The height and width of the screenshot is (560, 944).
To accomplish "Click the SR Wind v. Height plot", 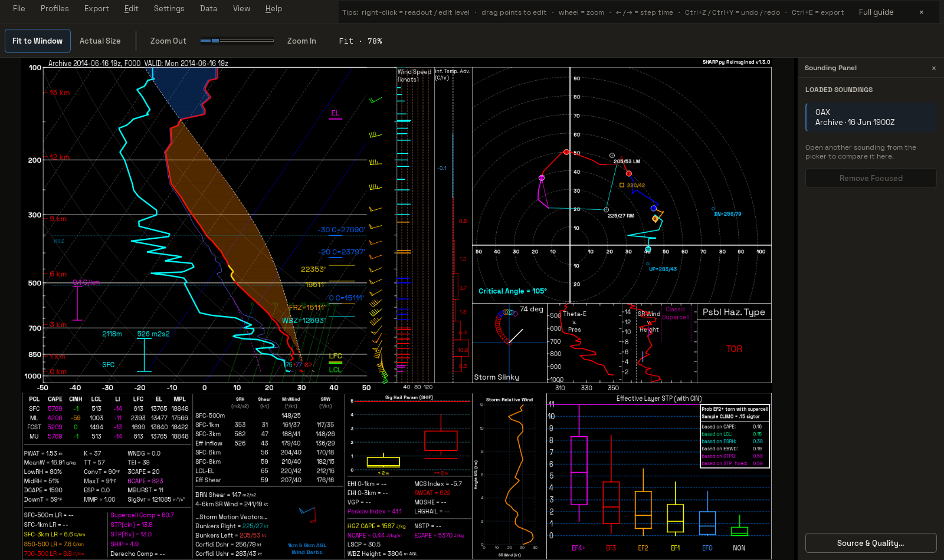I will point(660,344).
